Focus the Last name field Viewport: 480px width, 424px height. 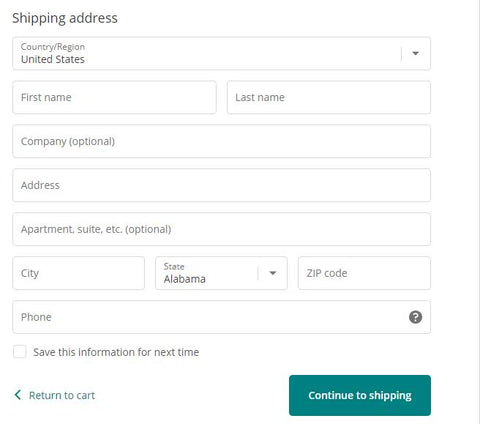tap(329, 97)
